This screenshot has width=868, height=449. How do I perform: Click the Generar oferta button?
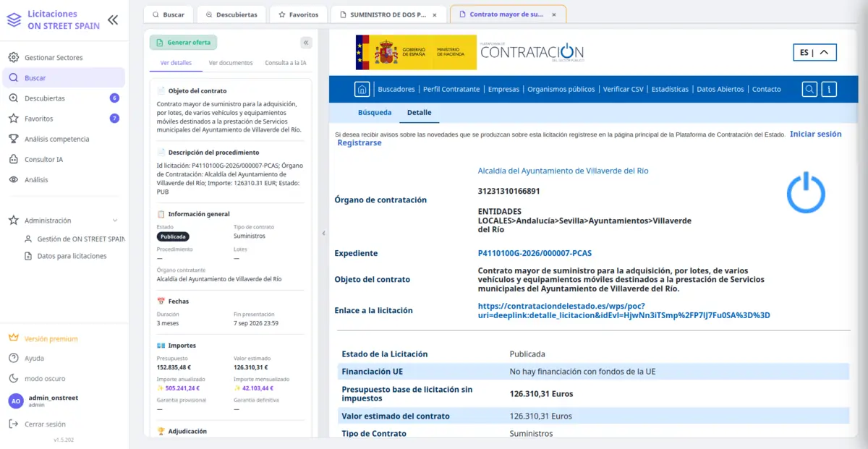tap(184, 43)
